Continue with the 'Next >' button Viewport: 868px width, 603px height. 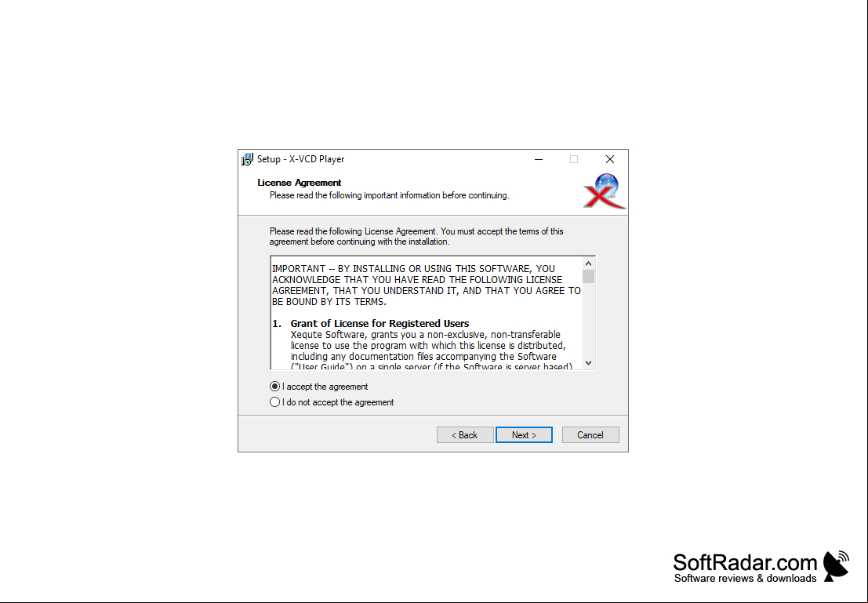(x=524, y=434)
